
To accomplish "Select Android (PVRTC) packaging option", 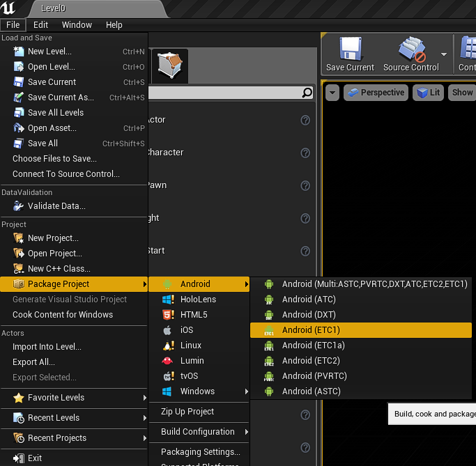I will click(360, 376).
